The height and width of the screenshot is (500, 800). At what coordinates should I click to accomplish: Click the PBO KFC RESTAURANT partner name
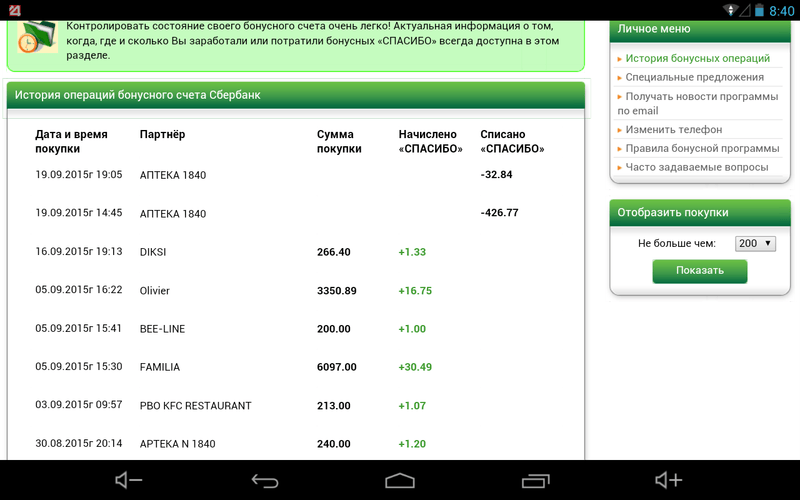tap(195, 406)
